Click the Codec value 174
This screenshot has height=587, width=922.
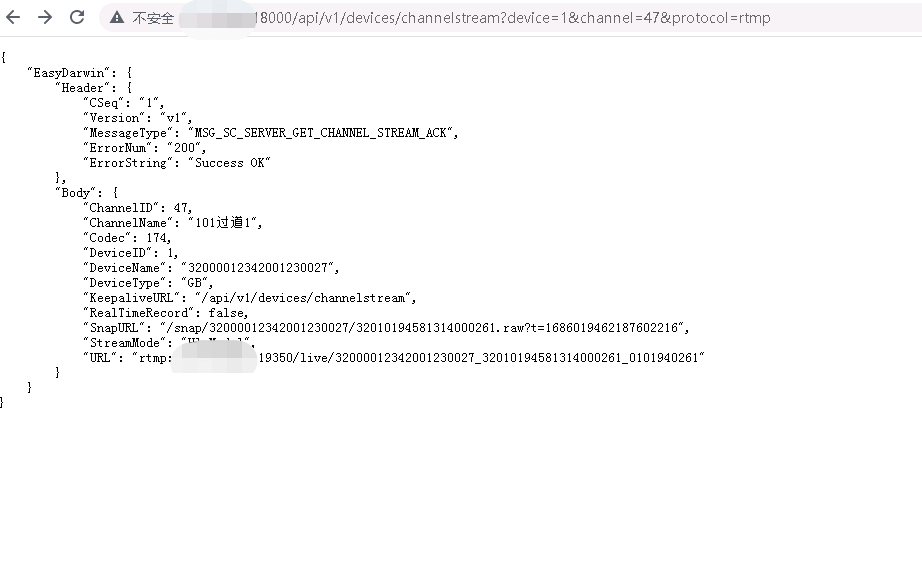(157, 238)
